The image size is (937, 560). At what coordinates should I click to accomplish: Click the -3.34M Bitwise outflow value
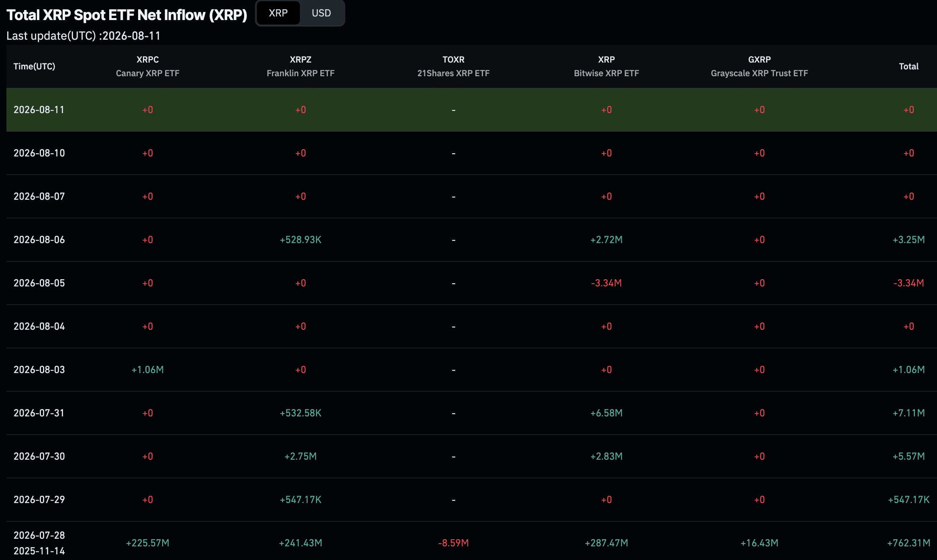(x=607, y=283)
